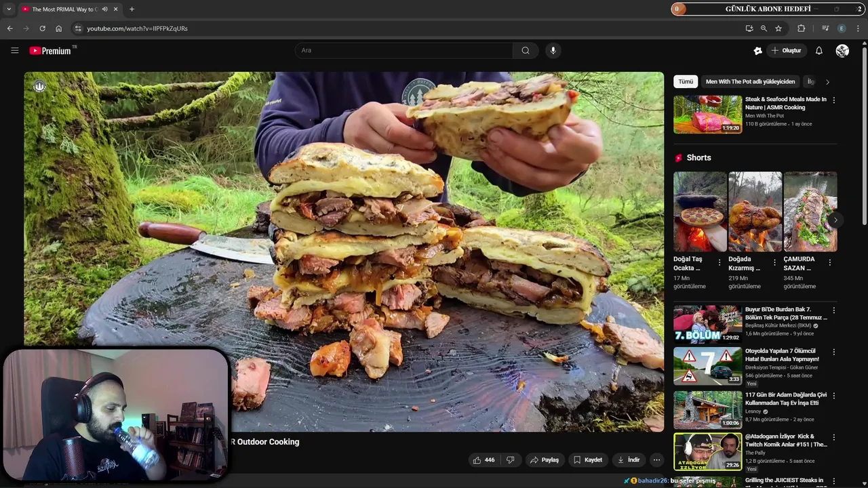Show next filter chips arrow

pyautogui.click(x=827, y=82)
